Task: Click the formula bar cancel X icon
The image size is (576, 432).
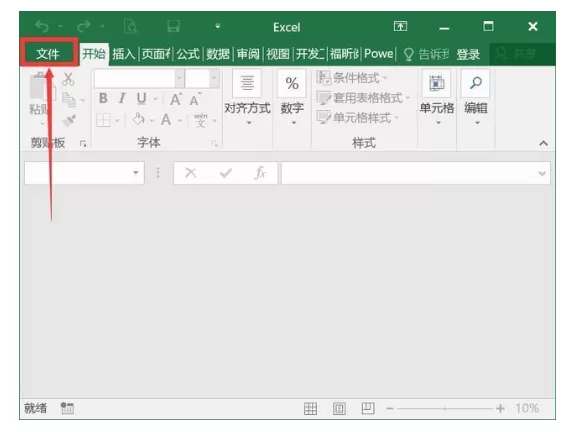Action: pos(191,173)
